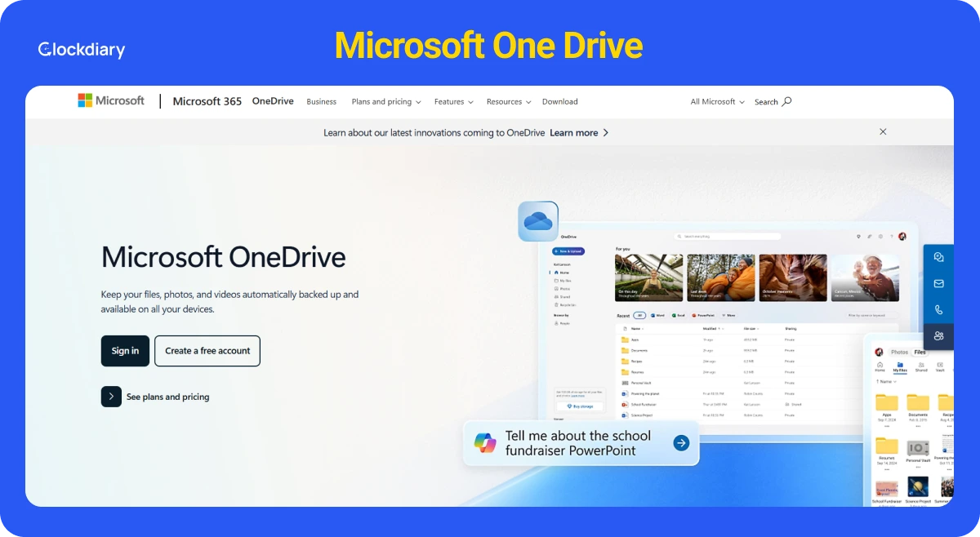Tap Shared icon in mobile mockup
980x537 pixels.
pyautogui.click(x=921, y=366)
